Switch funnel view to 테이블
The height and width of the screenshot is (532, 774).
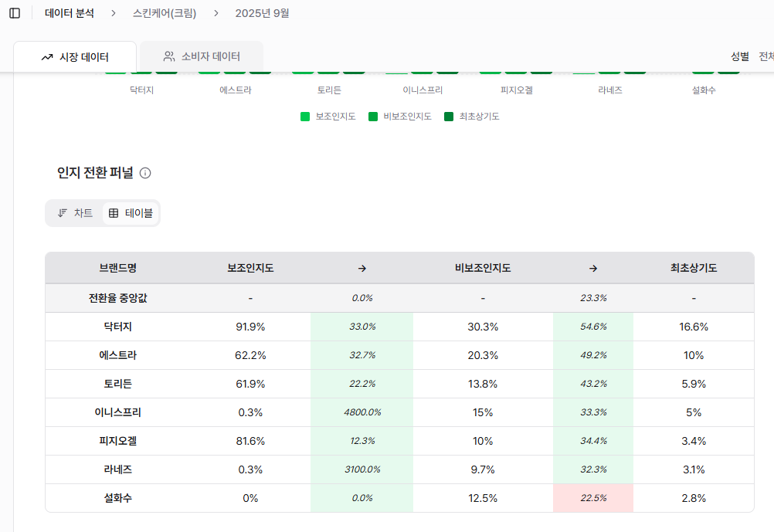[x=131, y=213]
